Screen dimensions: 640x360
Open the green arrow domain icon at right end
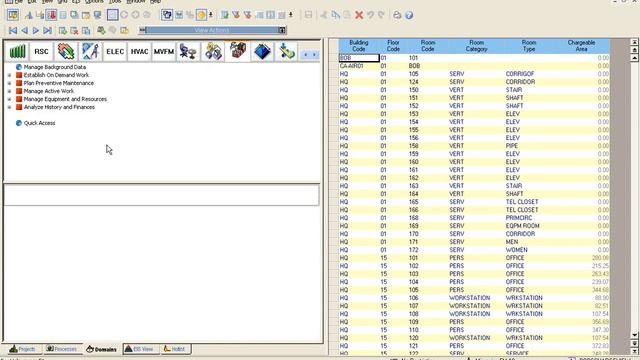point(287,51)
